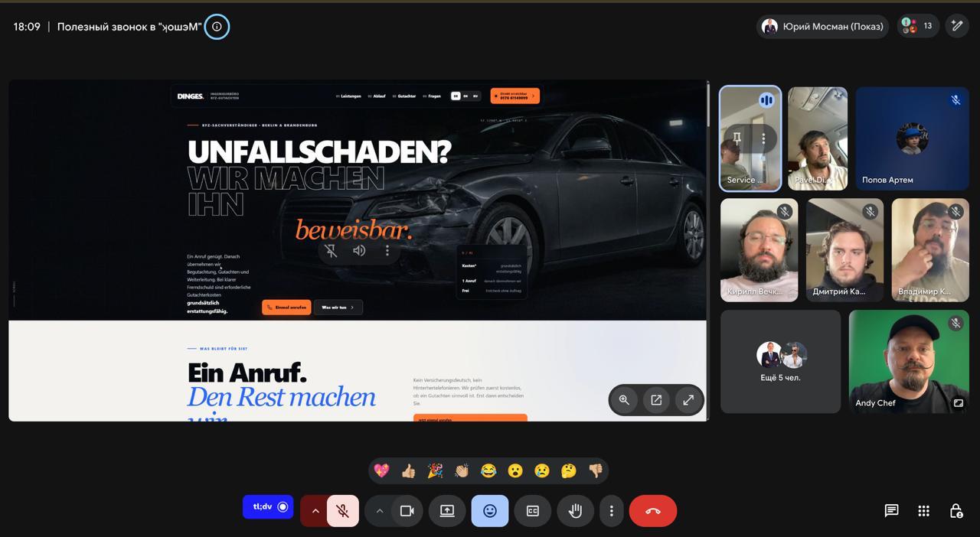Zoom in on the shared presentation
The height and width of the screenshot is (537, 980).
coord(624,399)
